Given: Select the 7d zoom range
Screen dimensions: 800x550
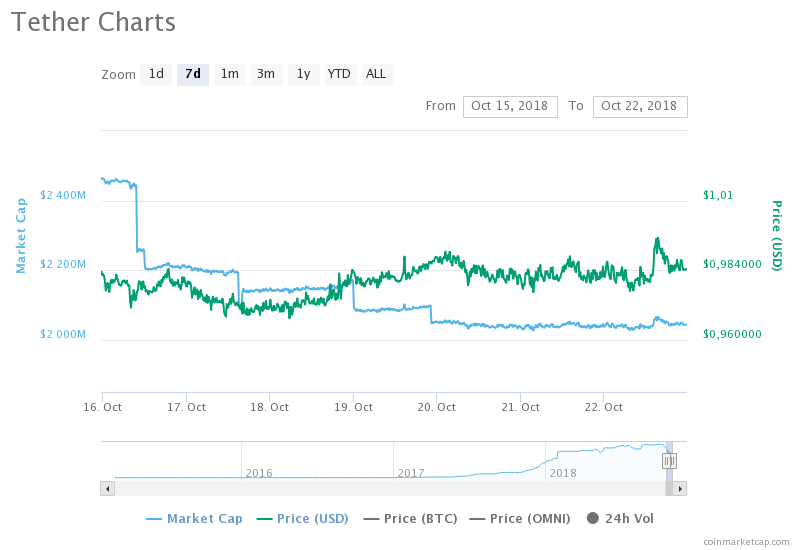Looking at the screenshot, I should coord(193,74).
